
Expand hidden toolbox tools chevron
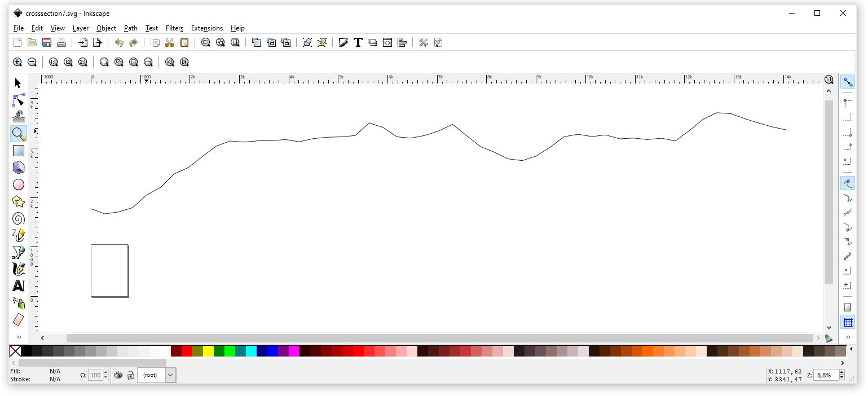point(18,337)
